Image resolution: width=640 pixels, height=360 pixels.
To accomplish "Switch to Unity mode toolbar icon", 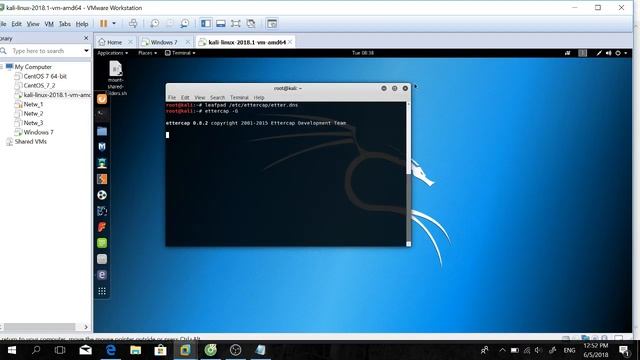I will coord(251,24).
